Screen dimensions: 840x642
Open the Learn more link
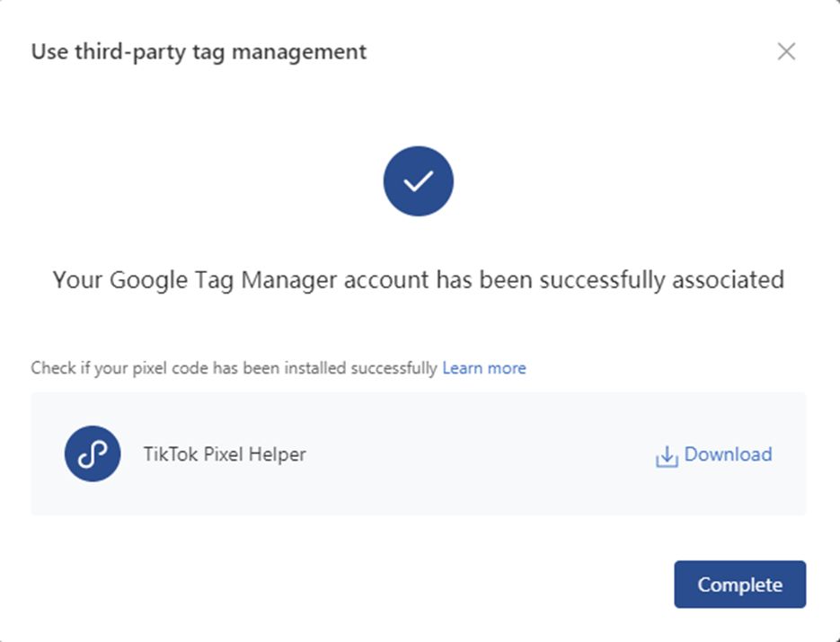[x=484, y=368]
